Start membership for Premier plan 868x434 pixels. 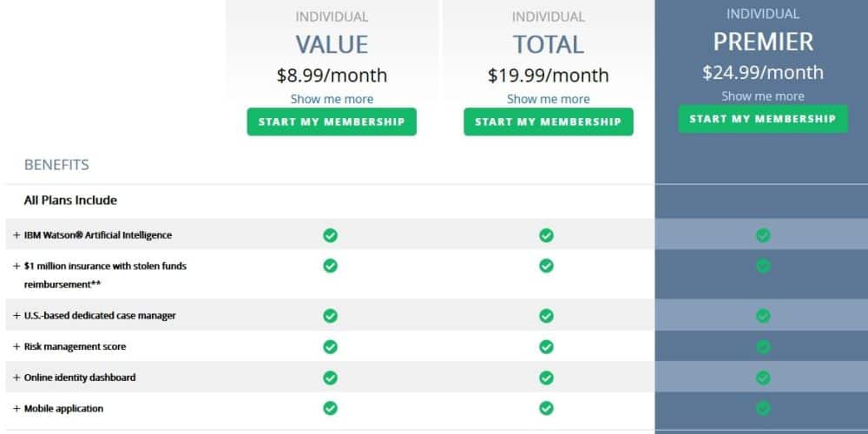tap(763, 119)
